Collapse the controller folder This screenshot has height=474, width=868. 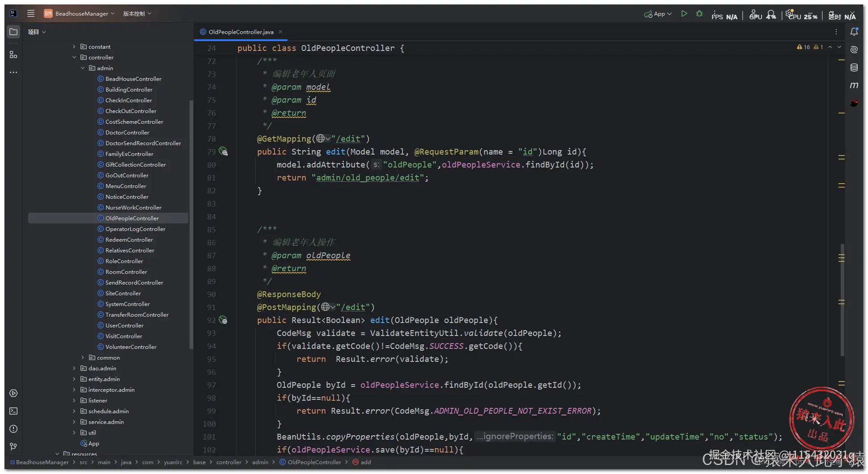click(x=74, y=57)
